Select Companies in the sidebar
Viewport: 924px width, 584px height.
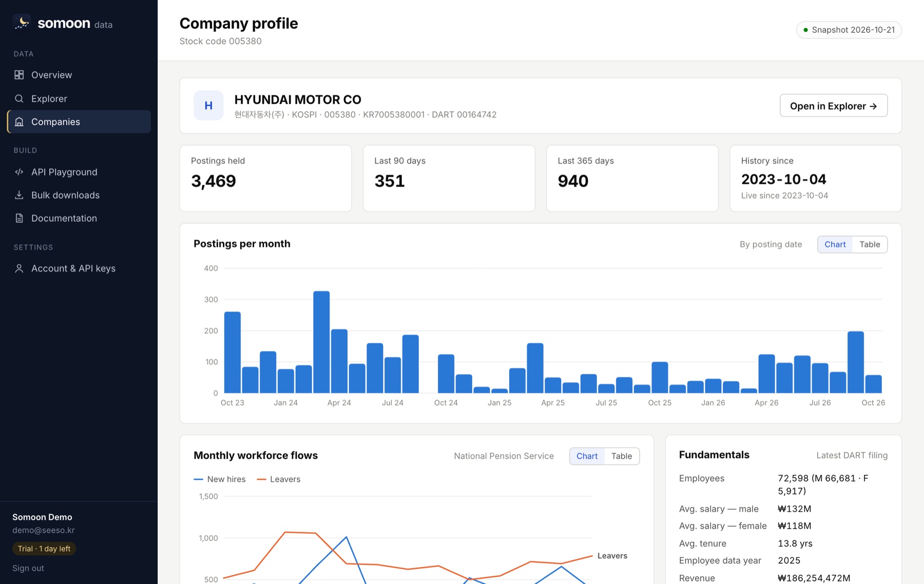[79, 122]
